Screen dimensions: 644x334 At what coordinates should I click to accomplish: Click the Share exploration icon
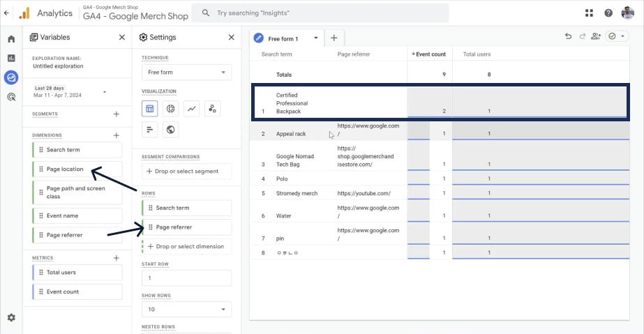coord(596,36)
